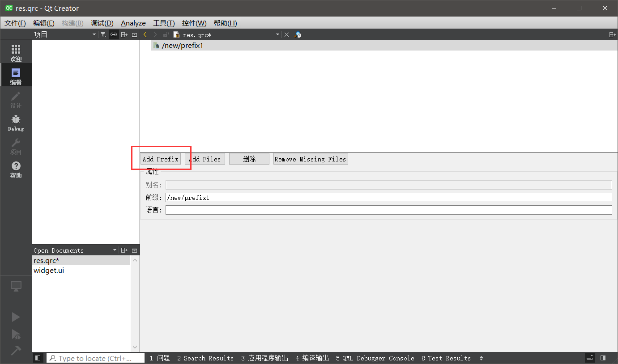Select the /new/prefix1 resource tree row

click(384, 46)
